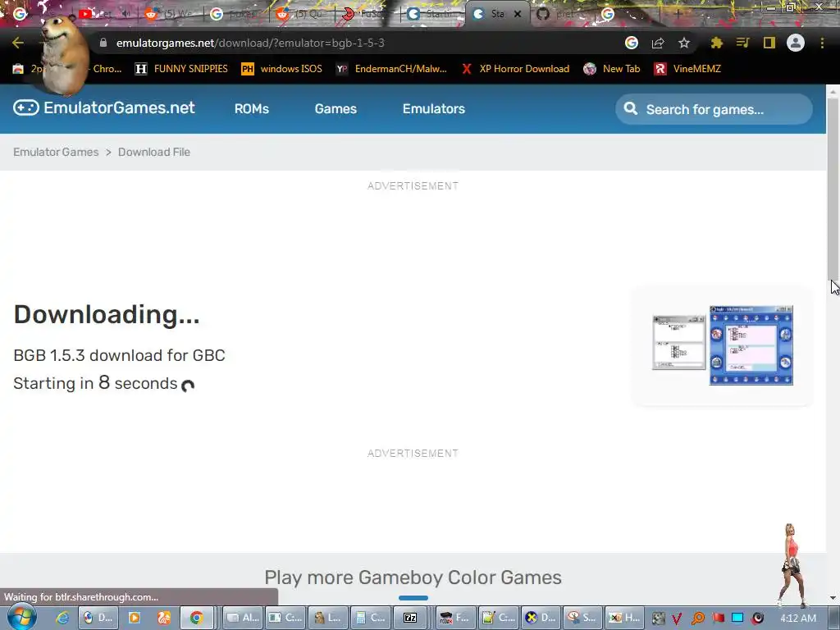
Task: Launch Internet Explorer from the taskbar
Action: (62, 618)
